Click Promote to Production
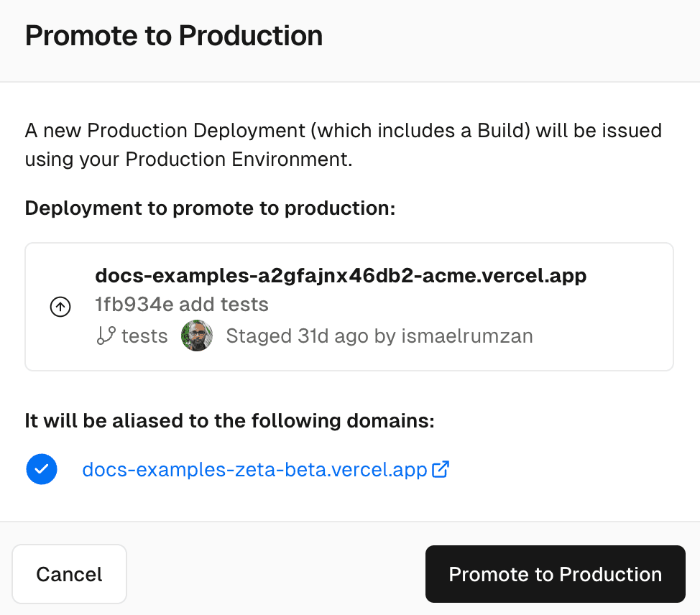Image resolution: width=700 pixels, height=615 pixels. coord(555,574)
